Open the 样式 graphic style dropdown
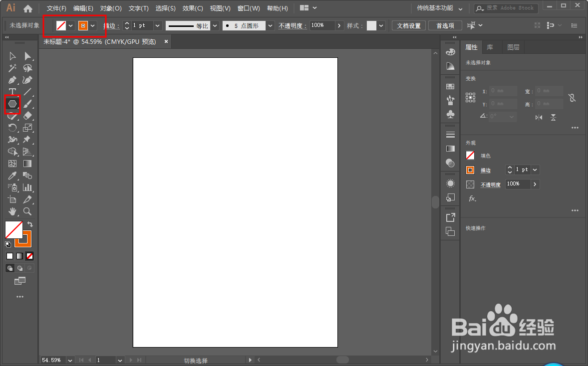Viewport: 588px width, 366px height. click(x=381, y=25)
